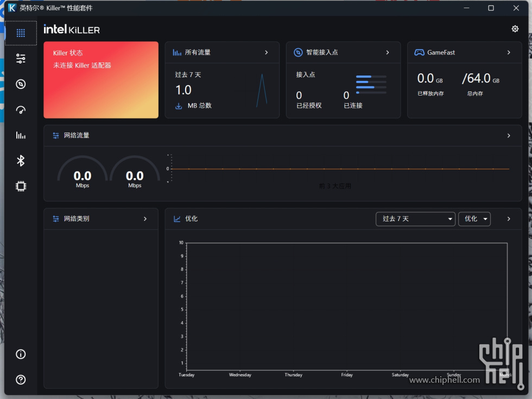Click the Killer K logo in title bar
Screen dimensions: 532x399
tap(12, 8)
